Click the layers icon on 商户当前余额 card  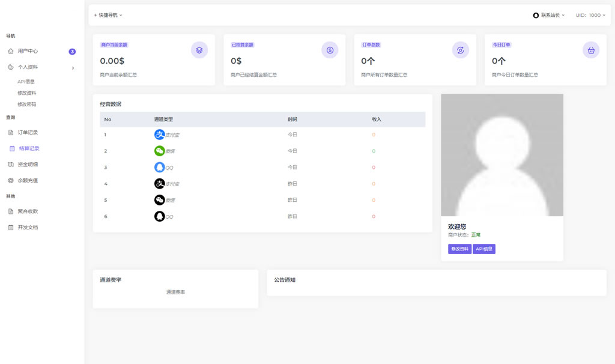pyautogui.click(x=199, y=50)
